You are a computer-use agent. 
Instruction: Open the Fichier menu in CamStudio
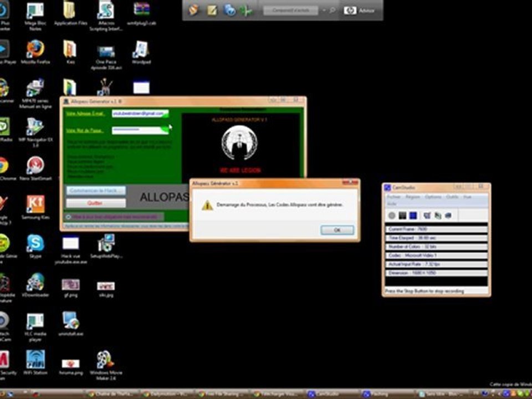tap(393, 197)
